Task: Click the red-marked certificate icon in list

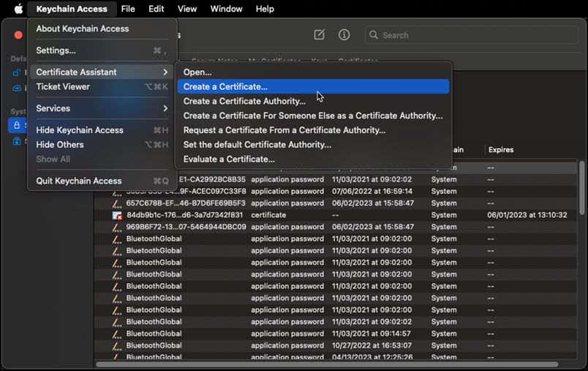Action: tap(117, 215)
